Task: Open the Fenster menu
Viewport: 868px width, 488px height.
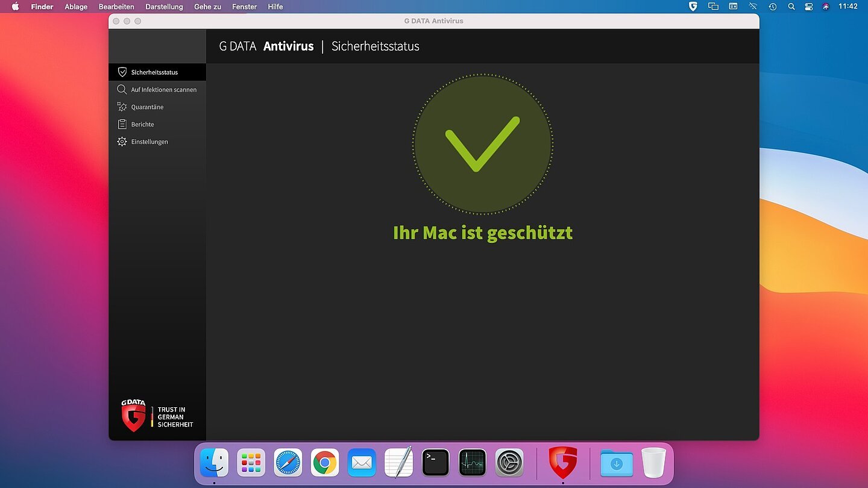Action: (244, 7)
